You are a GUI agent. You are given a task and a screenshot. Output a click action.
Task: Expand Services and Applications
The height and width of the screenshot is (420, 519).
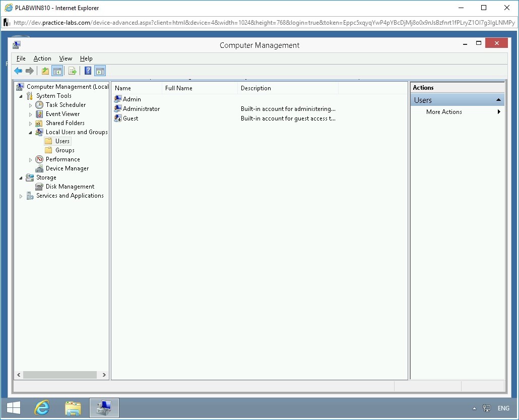click(20, 196)
